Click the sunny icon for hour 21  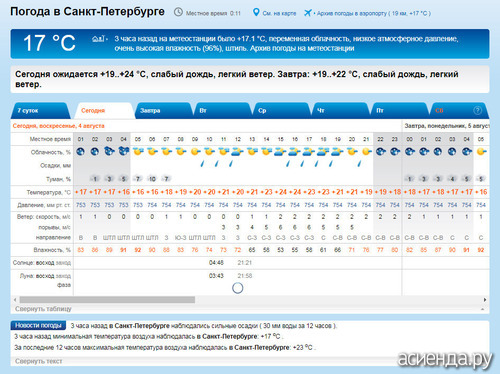(366, 152)
